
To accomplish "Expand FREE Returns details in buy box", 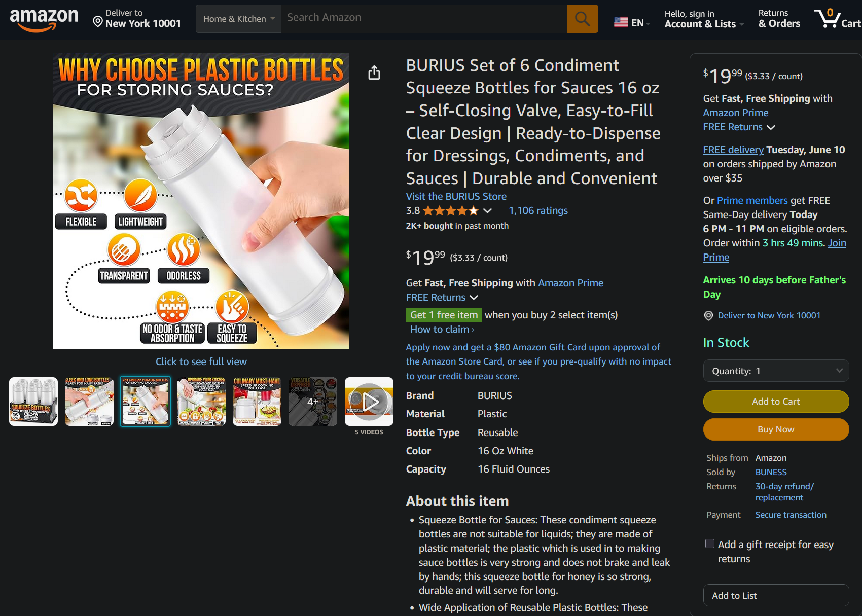I will pos(739,127).
